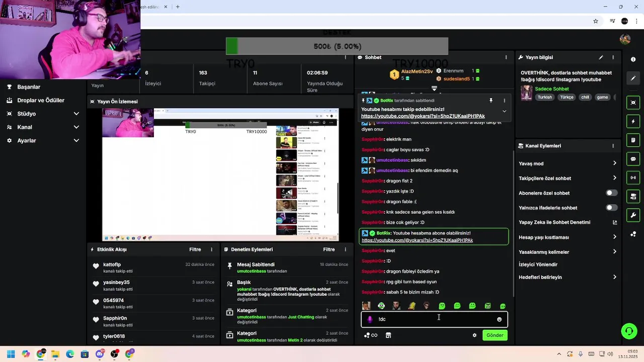
Task: Expand the Stüdyo sidebar section
Action: tap(76, 114)
